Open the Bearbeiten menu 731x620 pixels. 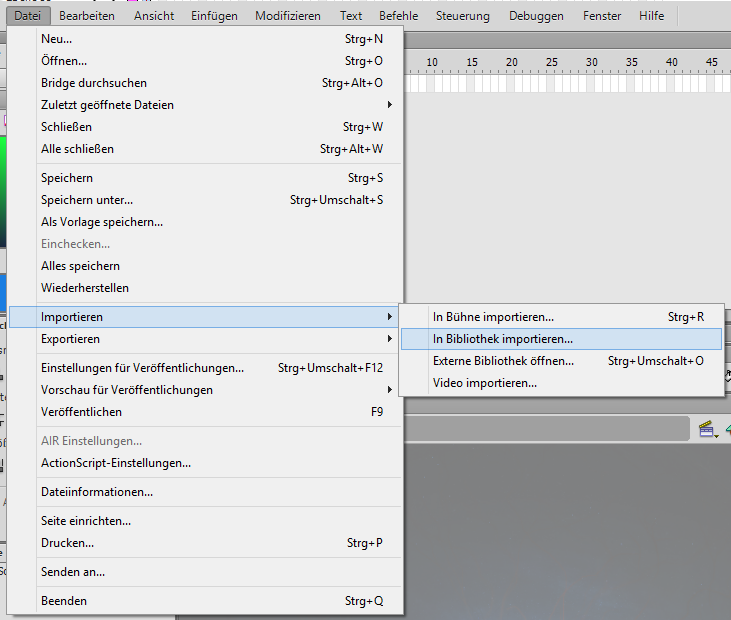[x=87, y=16]
